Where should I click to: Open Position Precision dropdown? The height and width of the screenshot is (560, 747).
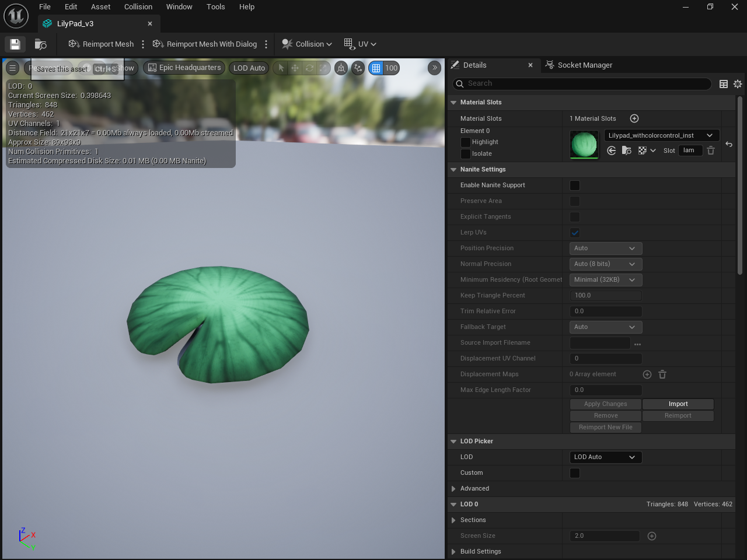point(606,249)
